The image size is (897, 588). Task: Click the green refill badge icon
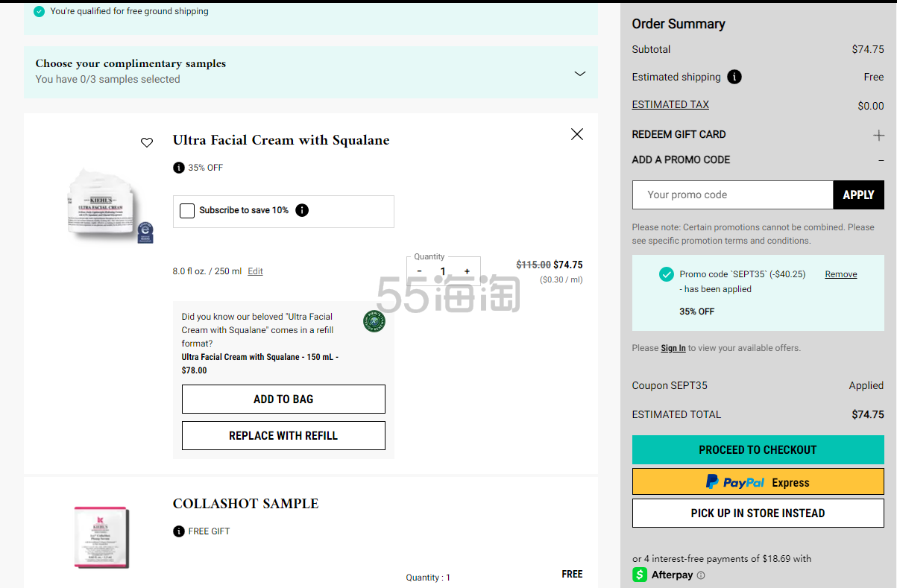point(374,321)
